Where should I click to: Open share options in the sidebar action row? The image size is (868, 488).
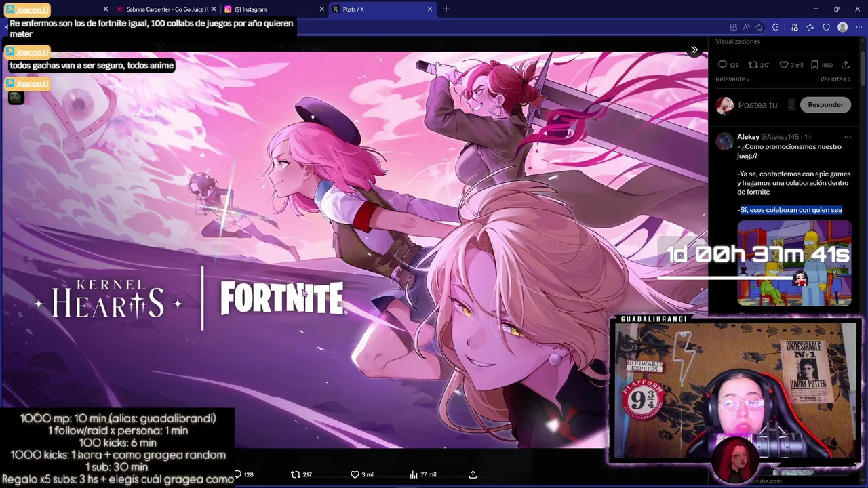click(x=845, y=65)
